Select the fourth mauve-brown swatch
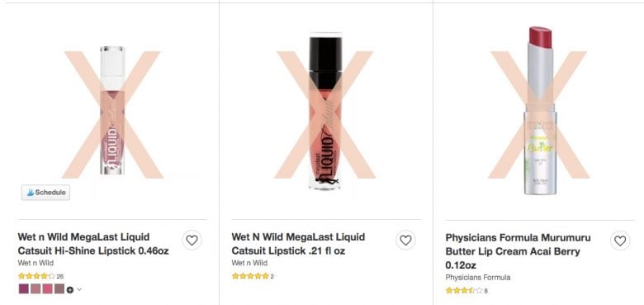Screen dimensions: 644x305 59,289
